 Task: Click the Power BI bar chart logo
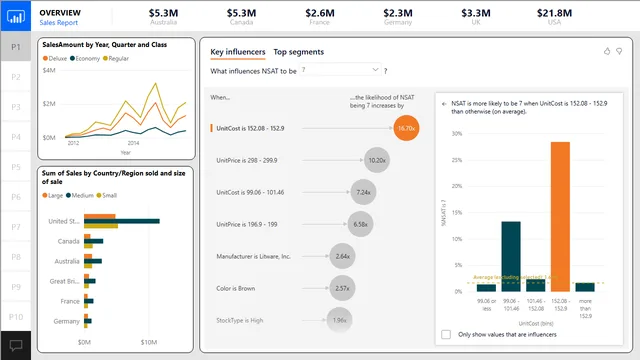pos(16,16)
